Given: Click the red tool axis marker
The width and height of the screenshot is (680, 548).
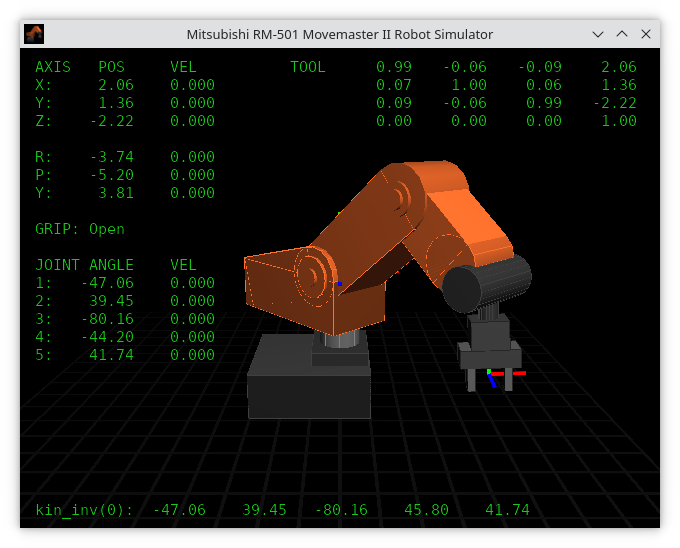Looking at the screenshot, I should click(509, 373).
